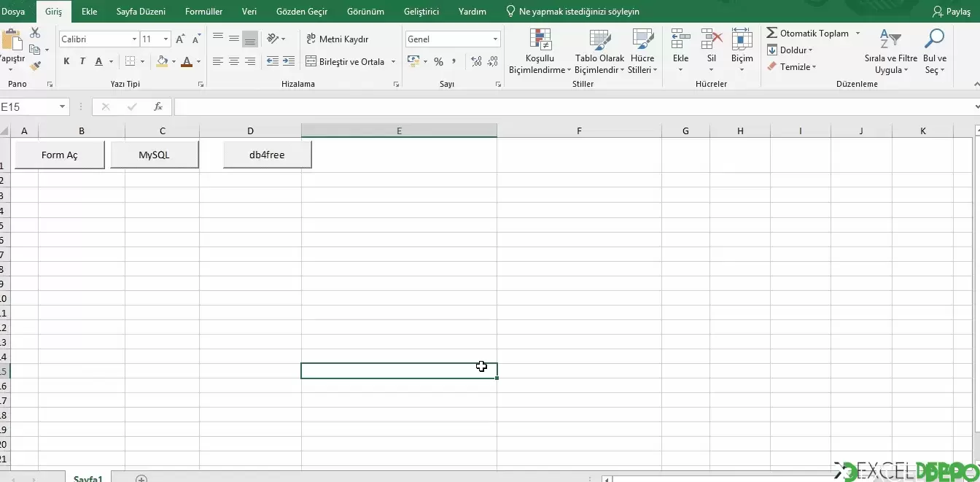Toggle italic formatting T button
The image size is (980, 482).
coord(82,62)
